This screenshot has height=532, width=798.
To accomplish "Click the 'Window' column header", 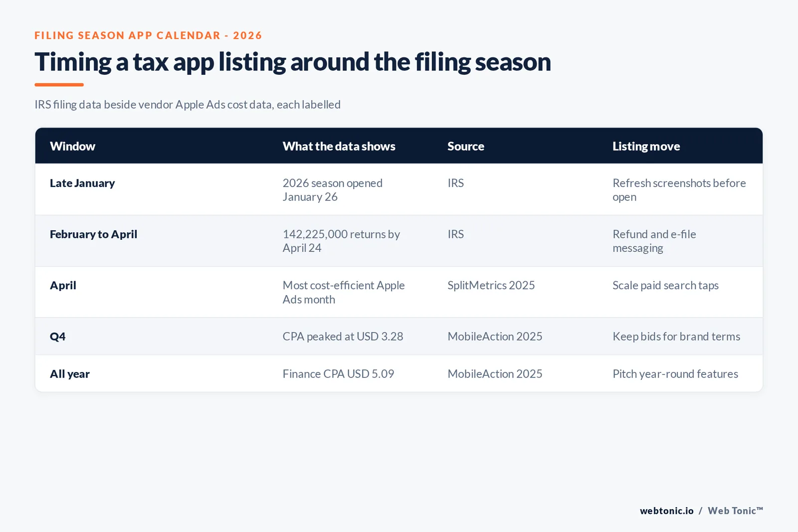I will click(72, 146).
